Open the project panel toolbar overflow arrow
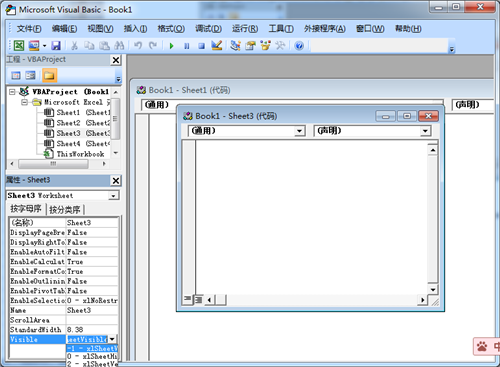The image size is (500, 367). [118, 79]
